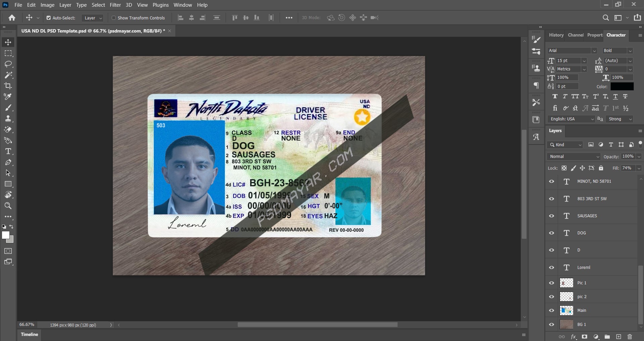Open the Filter menu
This screenshot has width=644, height=341.
[115, 5]
